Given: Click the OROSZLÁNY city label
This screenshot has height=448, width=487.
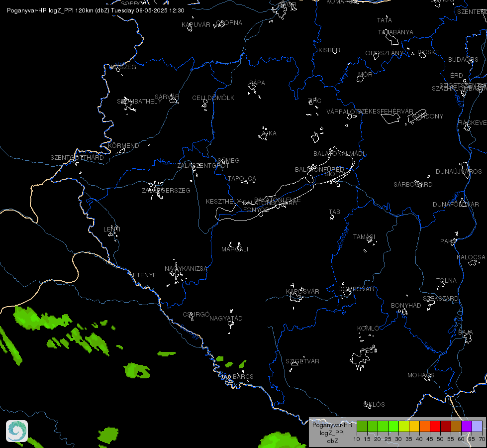Looking at the screenshot, I should click(384, 53).
